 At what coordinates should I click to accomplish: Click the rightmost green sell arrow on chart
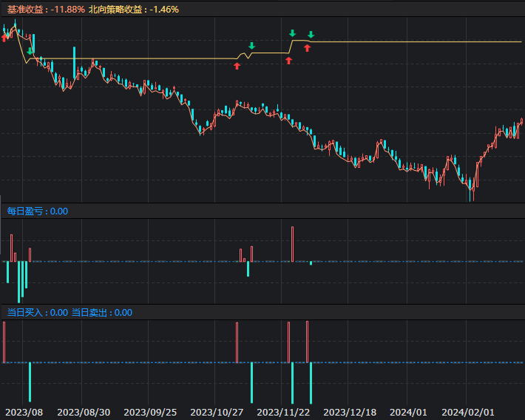pos(311,34)
